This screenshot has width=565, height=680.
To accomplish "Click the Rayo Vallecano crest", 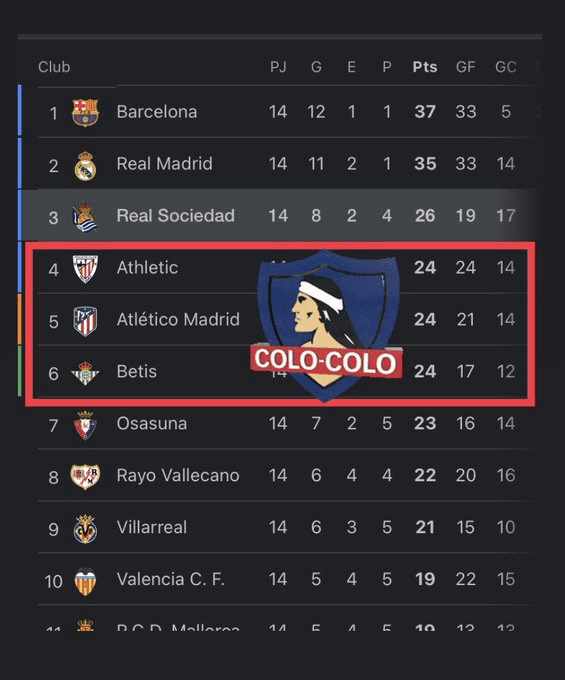I will [85, 477].
